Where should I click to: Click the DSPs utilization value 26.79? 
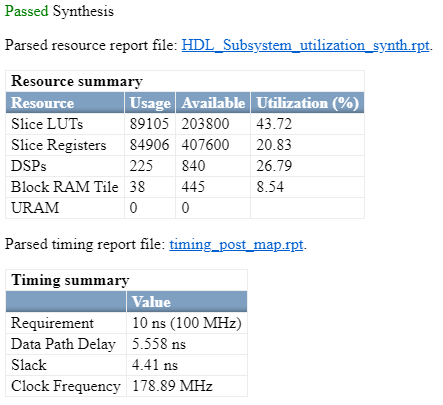click(274, 166)
